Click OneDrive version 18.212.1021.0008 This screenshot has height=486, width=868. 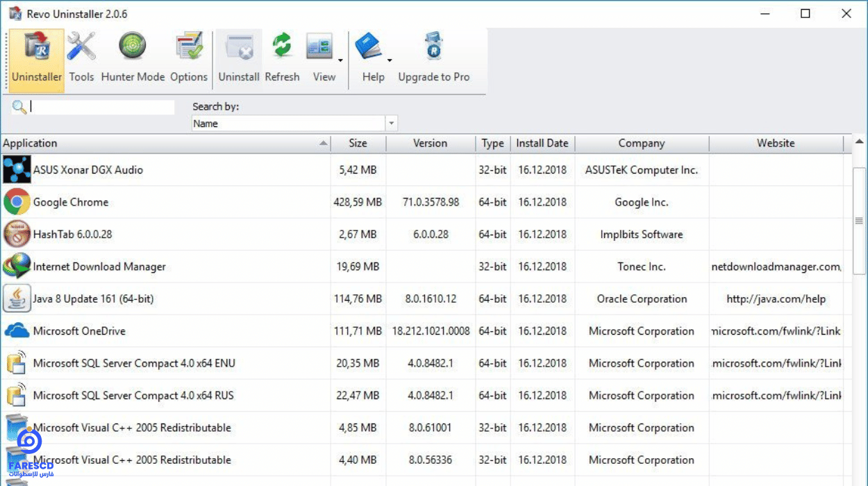point(431,331)
